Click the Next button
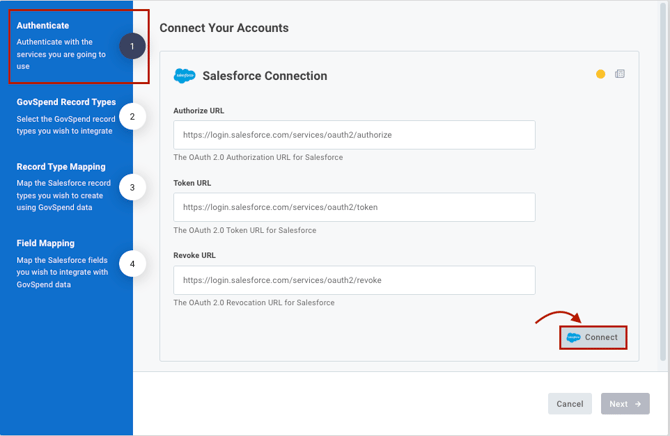 624,404
